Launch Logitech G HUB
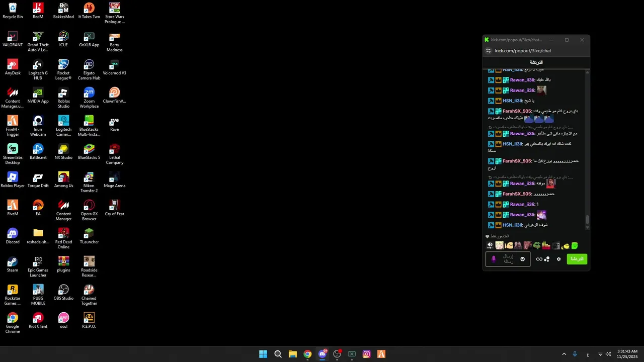This screenshot has width=644, height=362. [38, 70]
